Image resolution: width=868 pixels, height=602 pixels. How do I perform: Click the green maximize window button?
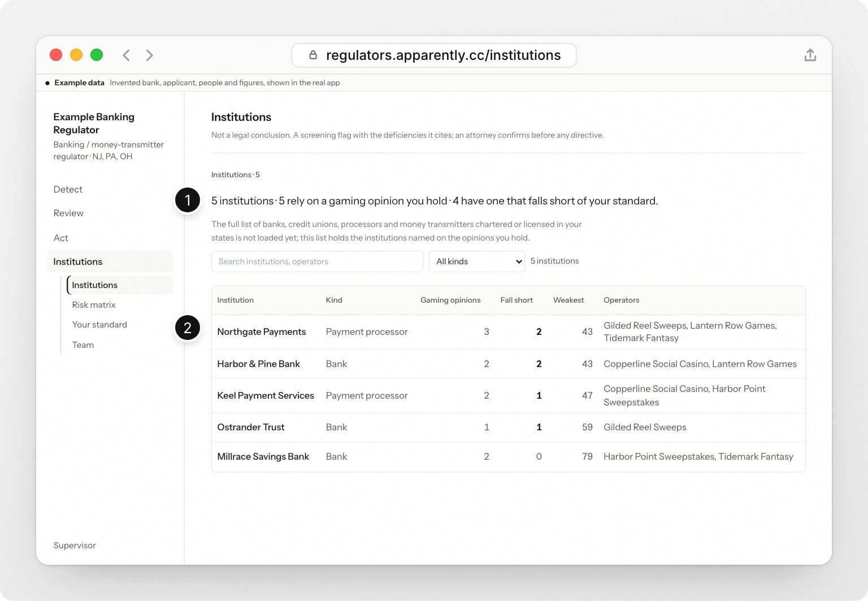97,55
